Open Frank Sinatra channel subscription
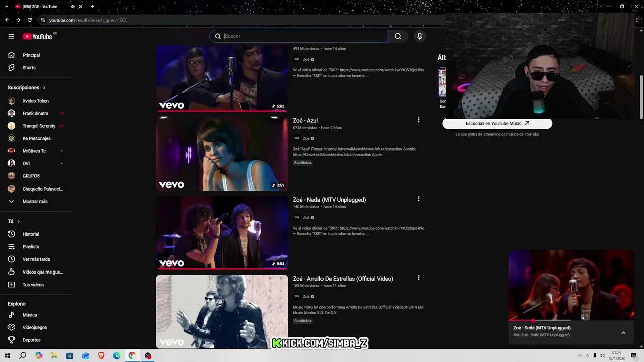 tap(36, 113)
